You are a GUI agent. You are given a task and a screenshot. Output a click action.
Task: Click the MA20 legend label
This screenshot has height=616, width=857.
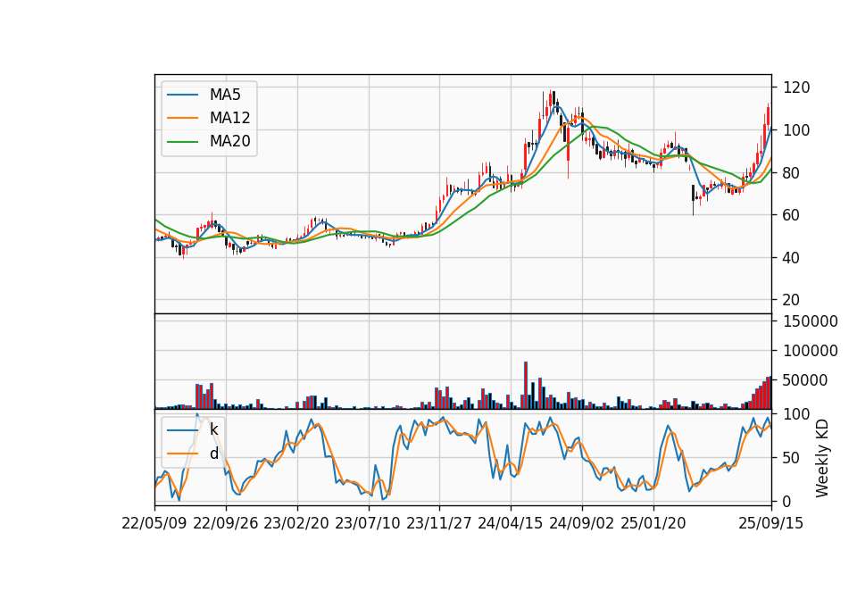(x=229, y=141)
